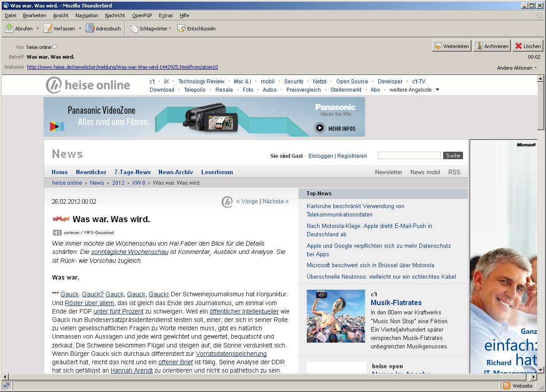The width and height of the screenshot is (546, 392).
Task: Open the Abrufen dropdown arrow
Action: tap(38, 29)
